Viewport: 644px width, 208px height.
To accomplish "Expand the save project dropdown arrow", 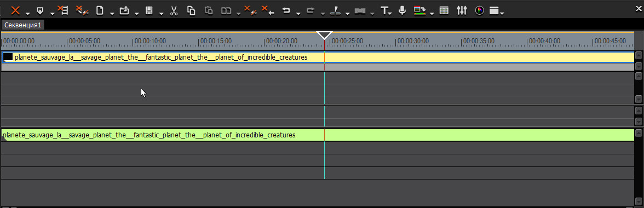I will (162, 14).
